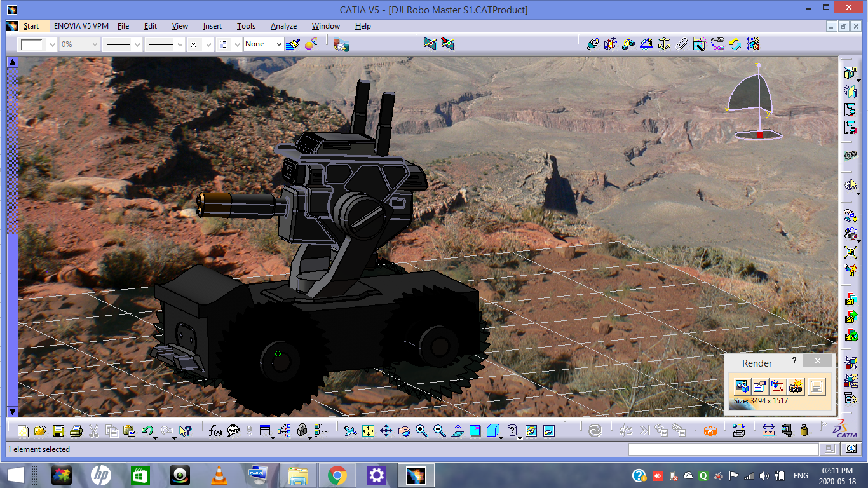Click the Capture camera icon in bottom toolbar
This screenshot has height=488, width=868.
710,431
